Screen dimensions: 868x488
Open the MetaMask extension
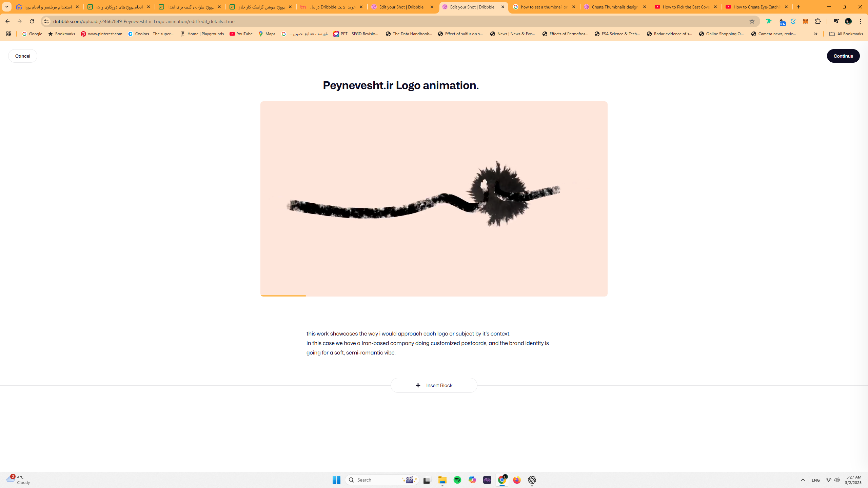point(806,21)
